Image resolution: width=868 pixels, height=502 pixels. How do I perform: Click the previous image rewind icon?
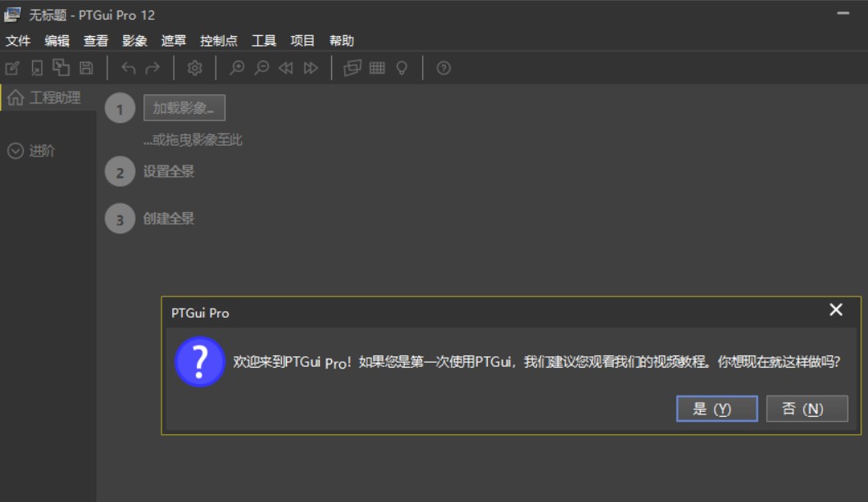click(285, 68)
